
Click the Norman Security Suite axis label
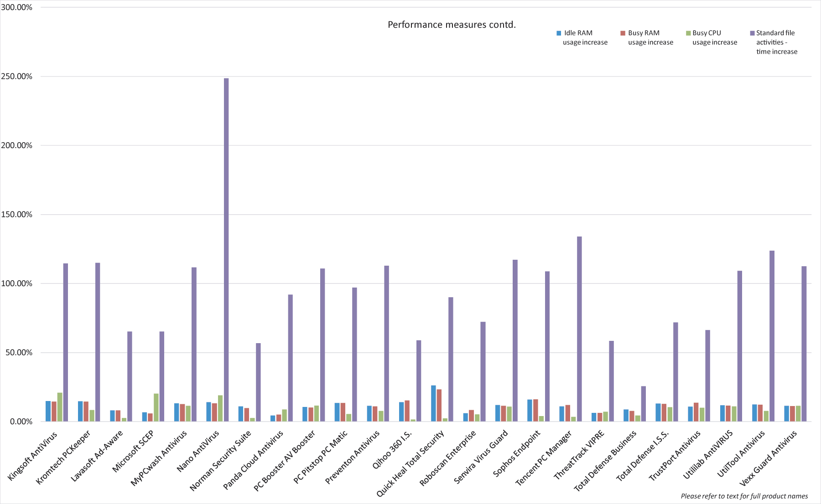(220, 461)
